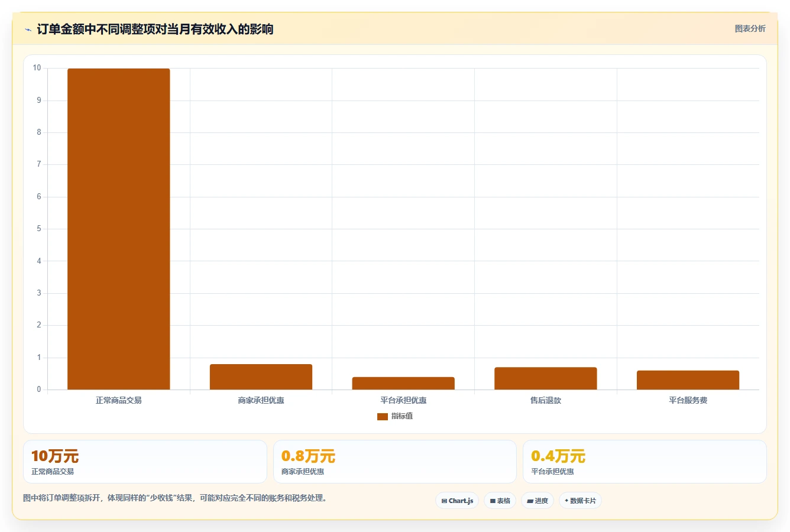Open the 0.8万元 商家承担优惠 card

[395, 462]
